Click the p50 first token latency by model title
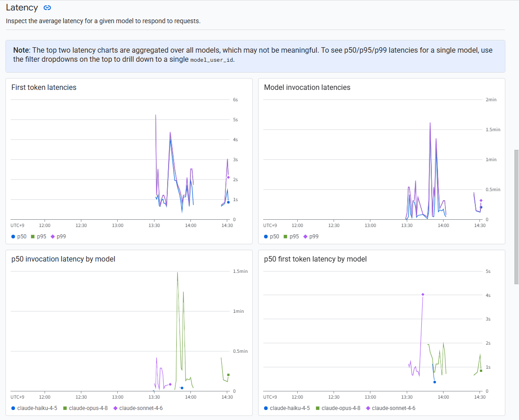519x420 pixels. click(315, 259)
